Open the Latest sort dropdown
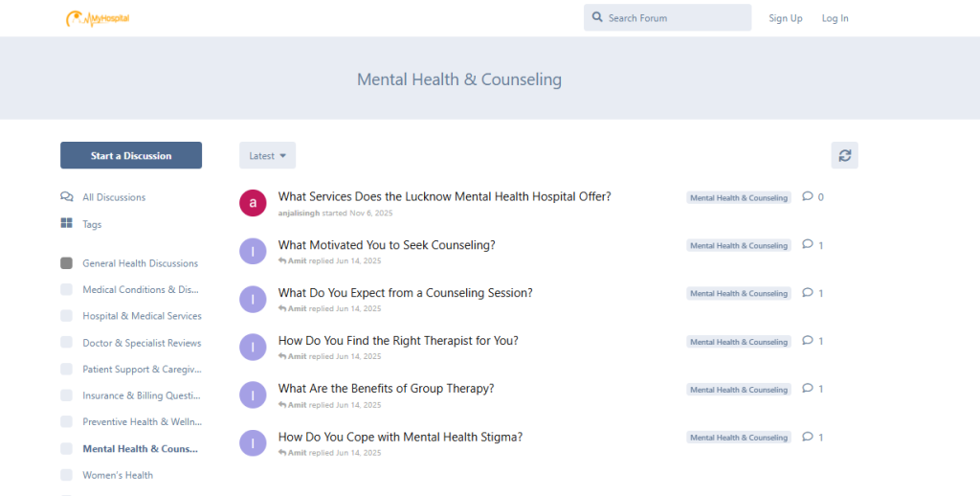This screenshot has height=496, width=980. click(267, 155)
